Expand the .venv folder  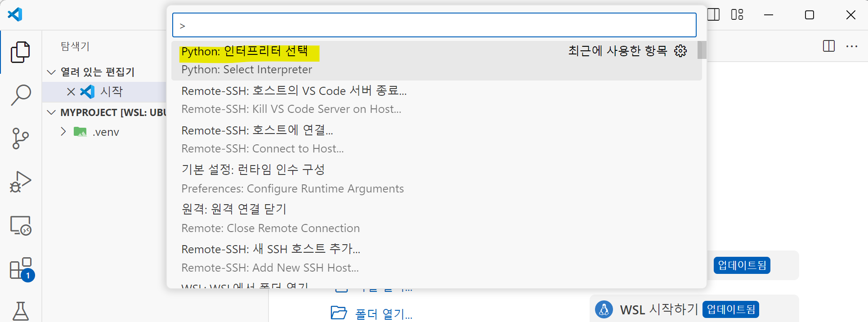[x=63, y=132]
